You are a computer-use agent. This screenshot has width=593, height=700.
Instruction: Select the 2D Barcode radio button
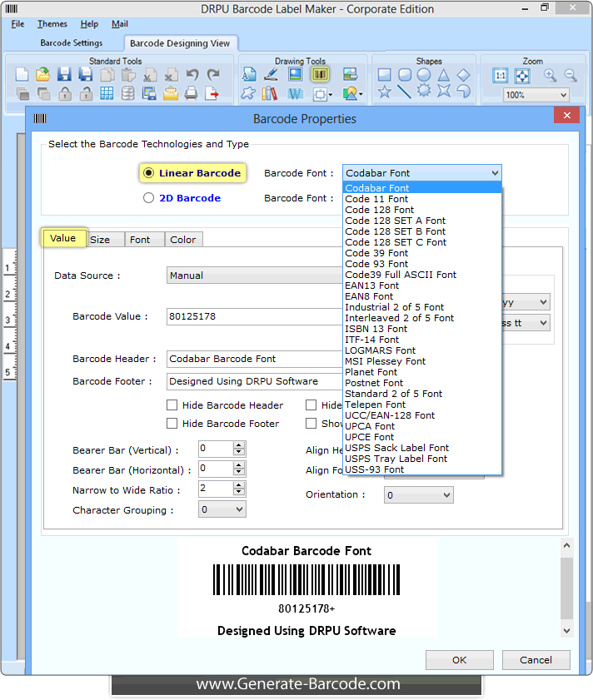pyautogui.click(x=149, y=198)
